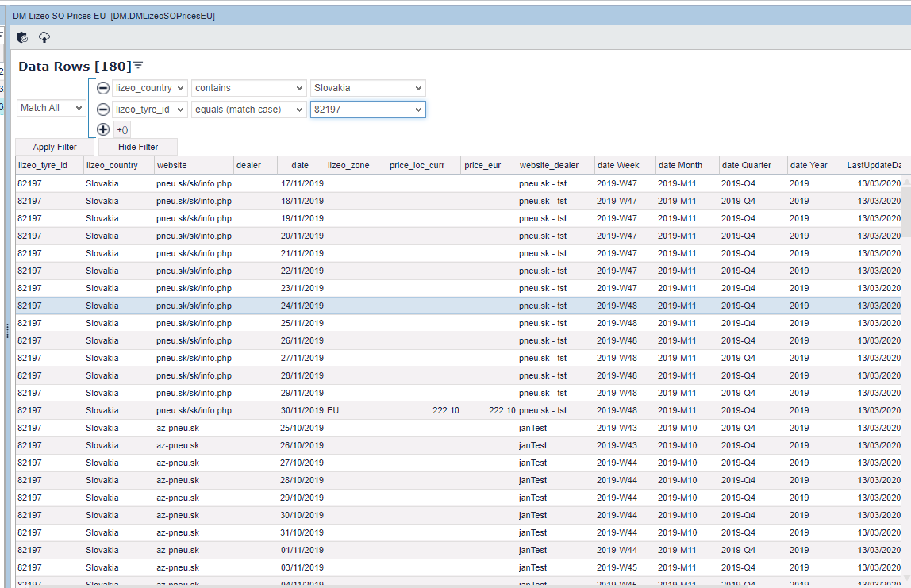Open the lizeo_country field dropdown

(149, 88)
